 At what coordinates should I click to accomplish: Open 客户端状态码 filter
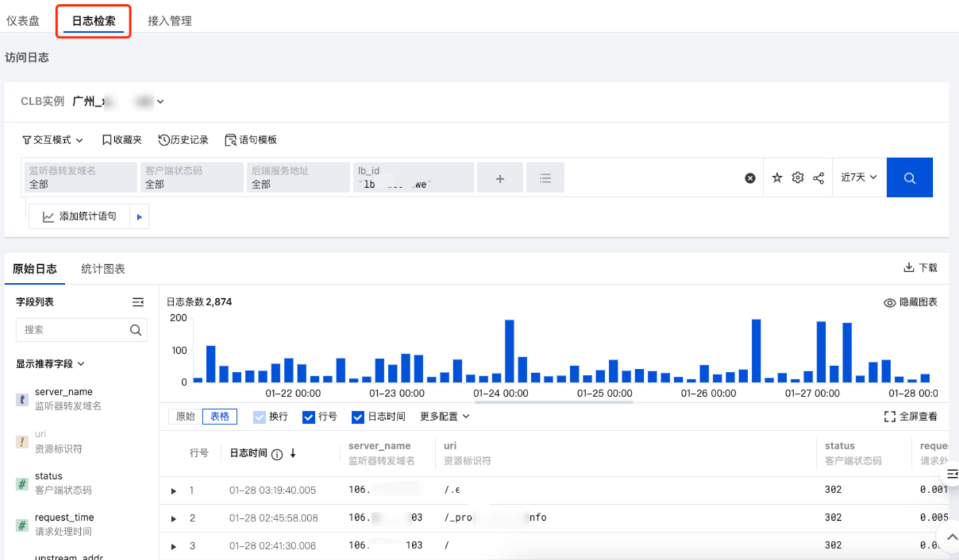point(192,177)
